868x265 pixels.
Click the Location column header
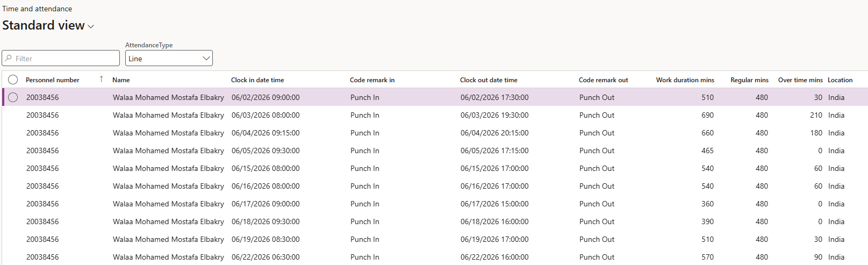[x=840, y=80]
